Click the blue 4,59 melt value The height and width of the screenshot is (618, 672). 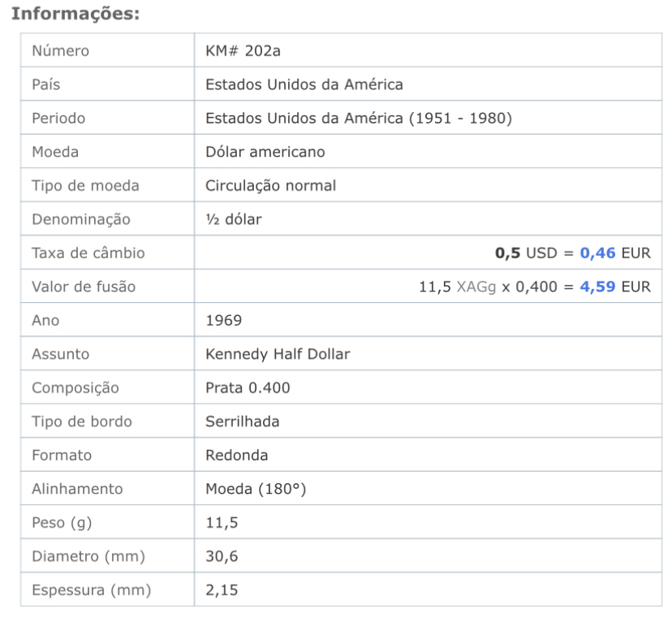[597, 287]
